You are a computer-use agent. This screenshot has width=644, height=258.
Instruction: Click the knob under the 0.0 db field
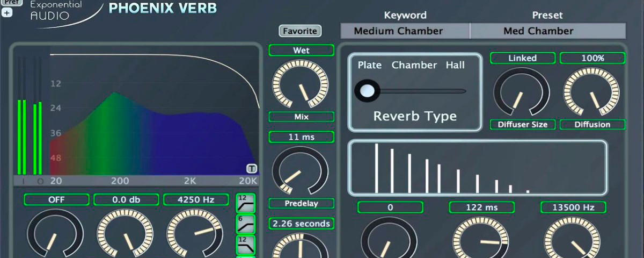[125, 234]
